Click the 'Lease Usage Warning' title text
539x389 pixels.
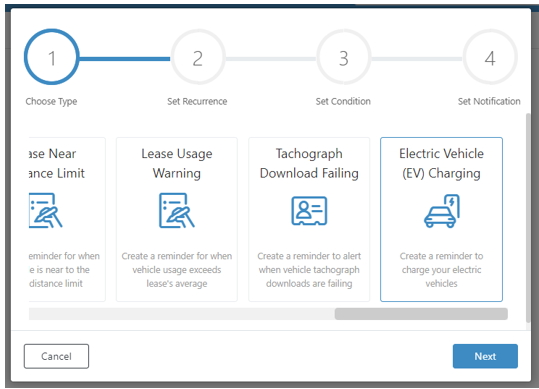pos(177,163)
